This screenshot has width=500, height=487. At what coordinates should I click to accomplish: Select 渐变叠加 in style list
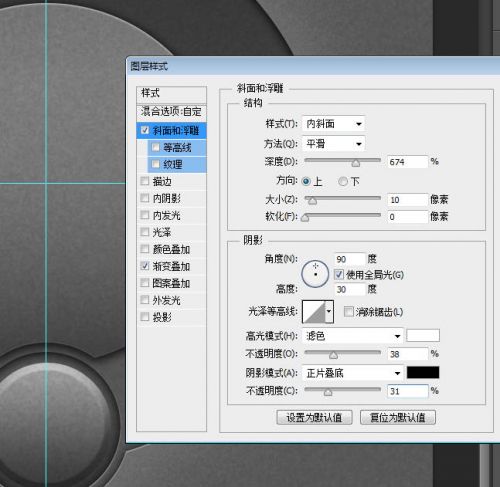point(172,266)
